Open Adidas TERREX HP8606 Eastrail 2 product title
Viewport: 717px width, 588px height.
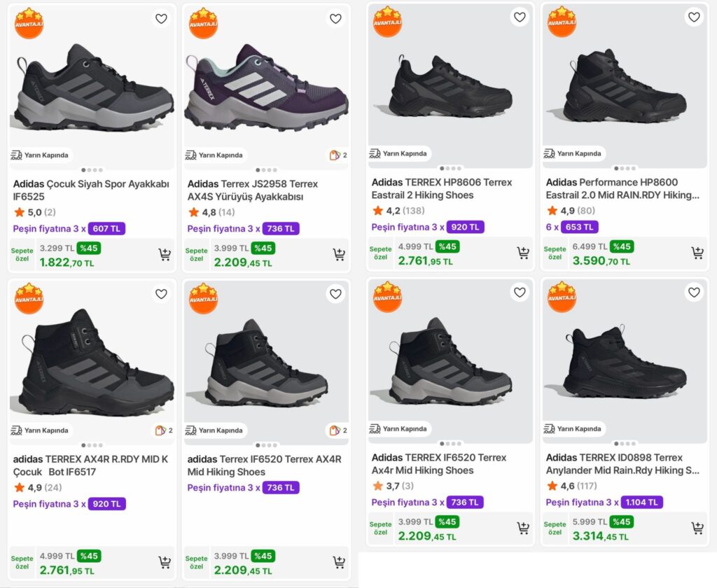point(441,189)
